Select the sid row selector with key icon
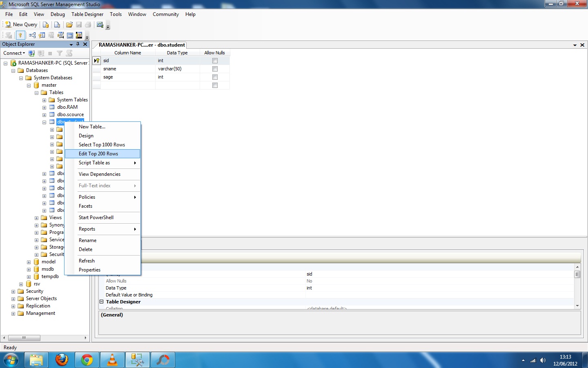The image size is (588, 368). [x=96, y=61]
